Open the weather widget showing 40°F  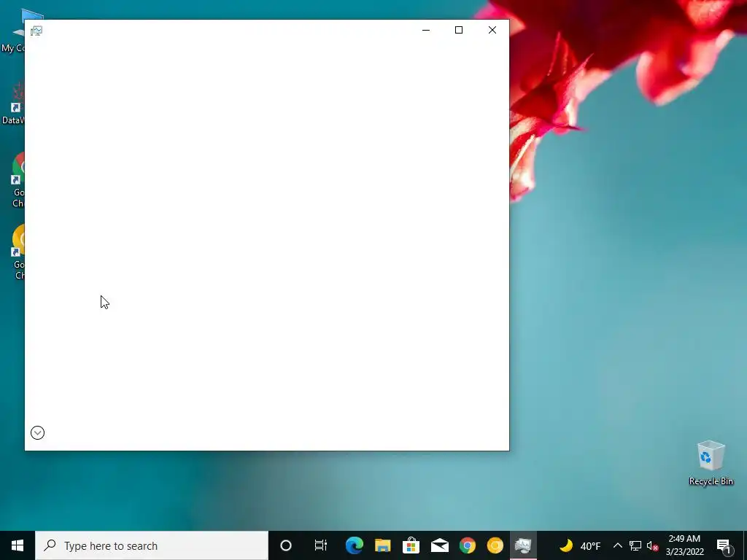[x=580, y=545]
